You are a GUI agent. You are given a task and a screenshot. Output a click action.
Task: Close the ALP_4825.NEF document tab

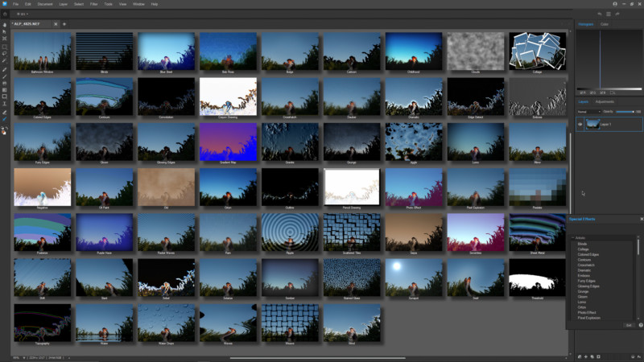click(x=56, y=24)
